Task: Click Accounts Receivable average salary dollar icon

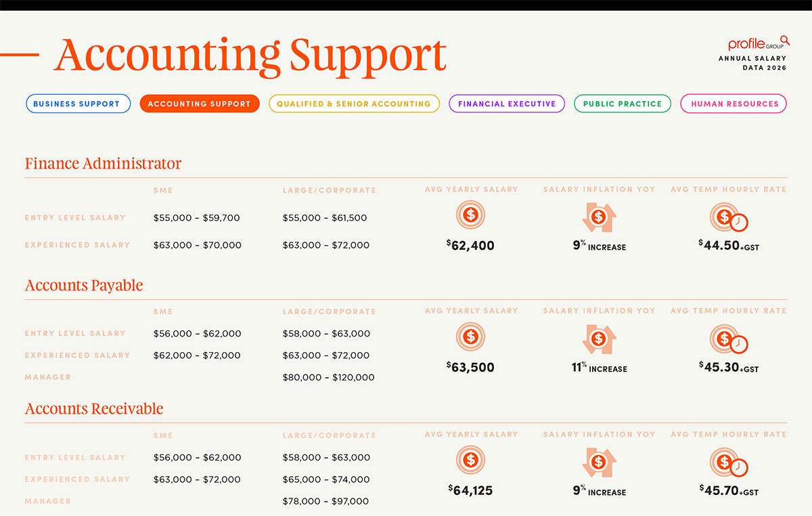Action: [471, 460]
